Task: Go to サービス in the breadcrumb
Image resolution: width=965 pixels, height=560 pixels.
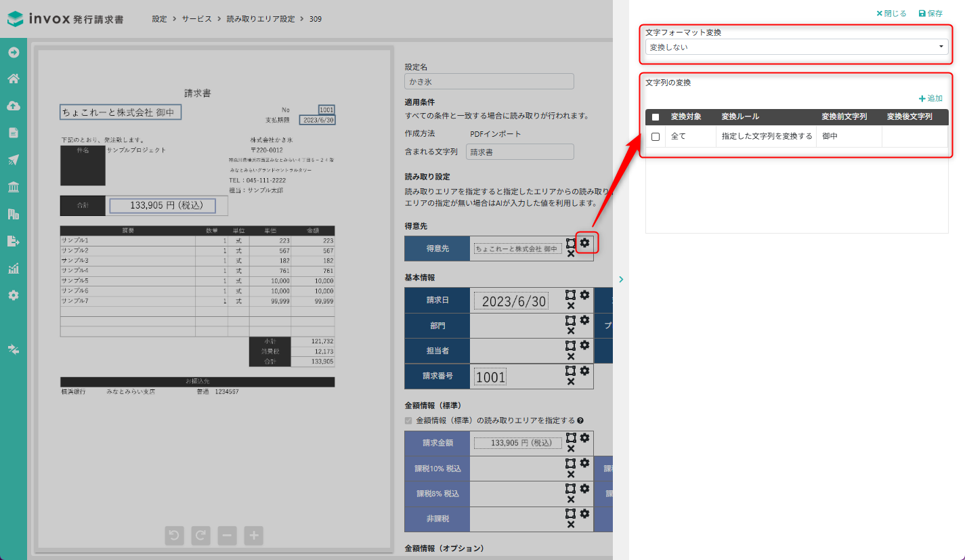Action: [196, 19]
